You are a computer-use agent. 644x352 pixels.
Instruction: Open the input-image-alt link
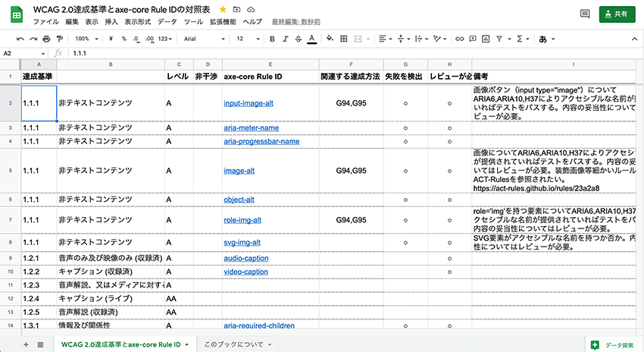pyautogui.click(x=249, y=103)
